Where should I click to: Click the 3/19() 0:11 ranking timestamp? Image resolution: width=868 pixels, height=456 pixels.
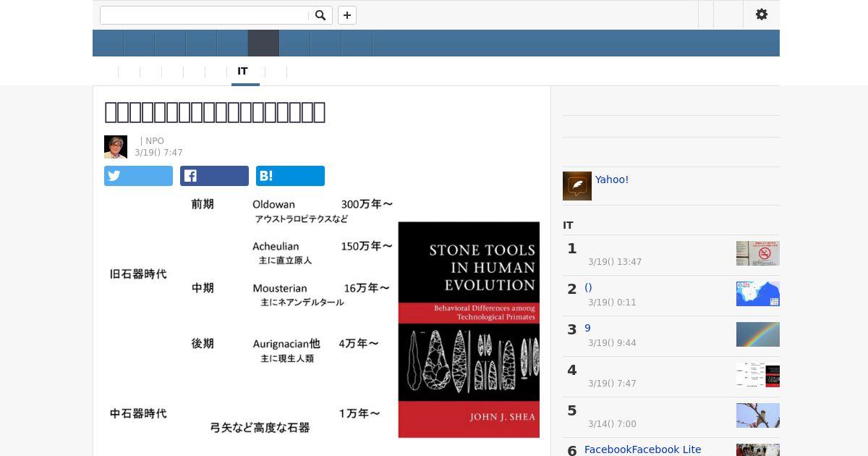click(x=612, y=303)
